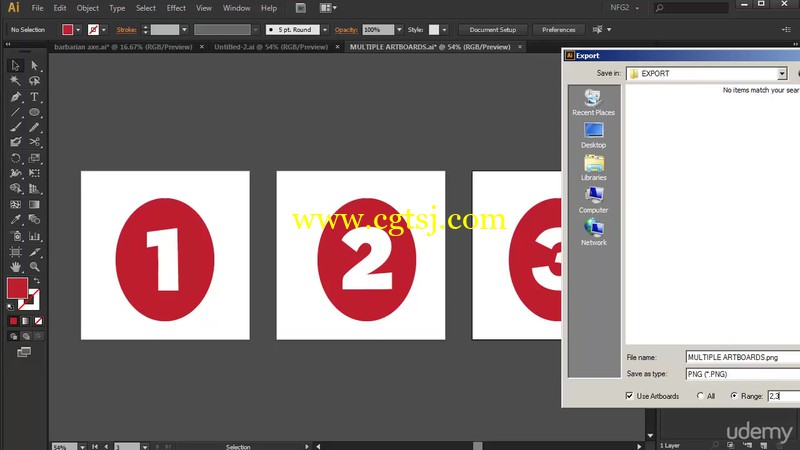Switch to barbarian axe.ai tab
The image size is (800, 450).
click(123, 47)
